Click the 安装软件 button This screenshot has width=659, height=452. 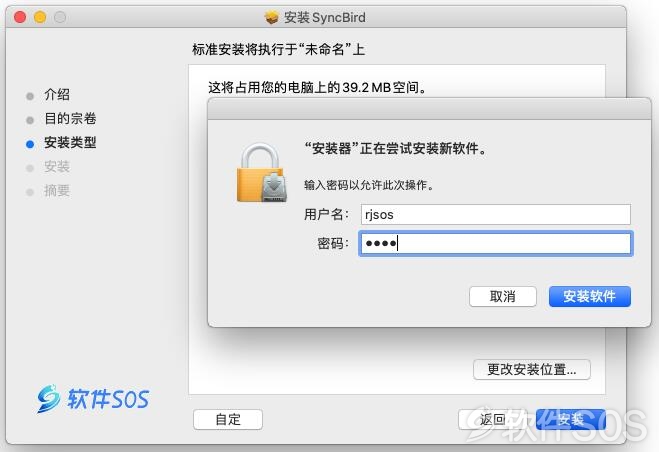coord(590,296)
